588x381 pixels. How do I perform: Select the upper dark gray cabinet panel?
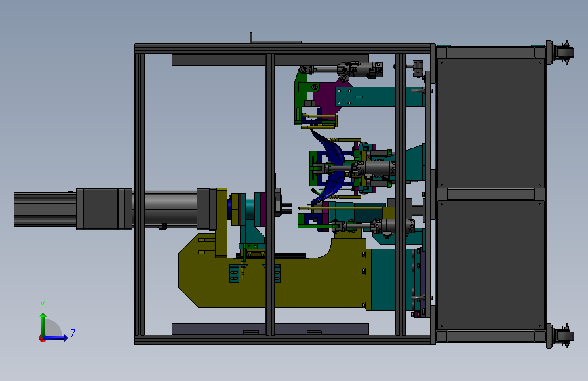[491, 123]
